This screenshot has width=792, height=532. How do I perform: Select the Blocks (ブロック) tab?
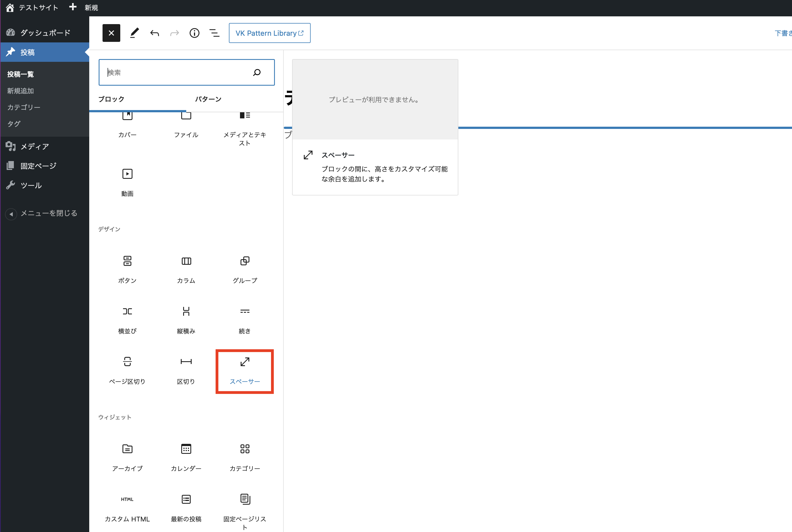coord(111,99)
